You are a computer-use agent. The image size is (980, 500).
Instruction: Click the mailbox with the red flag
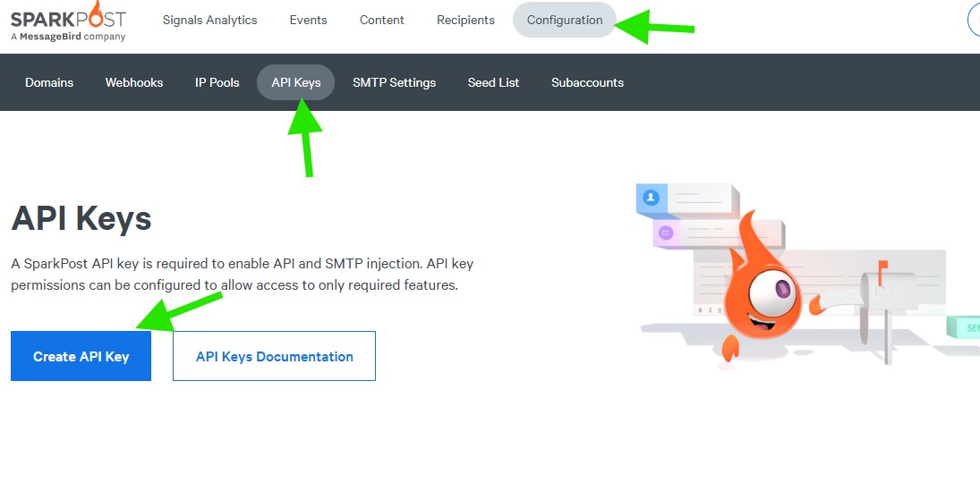[882, 293]
